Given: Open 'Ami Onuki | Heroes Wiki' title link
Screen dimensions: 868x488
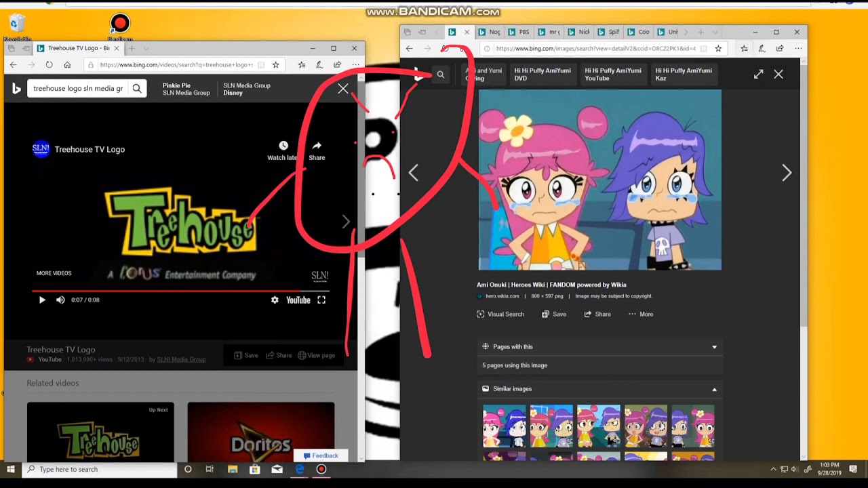Looking at the screenshot, I should pyautogui.click(x=551, y=285).
